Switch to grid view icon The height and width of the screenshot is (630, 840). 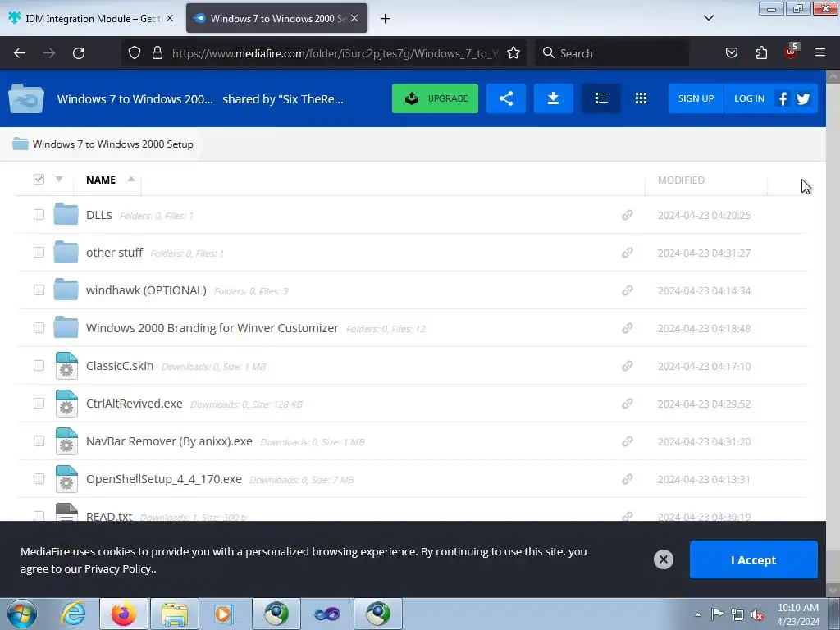coord(641,98)
